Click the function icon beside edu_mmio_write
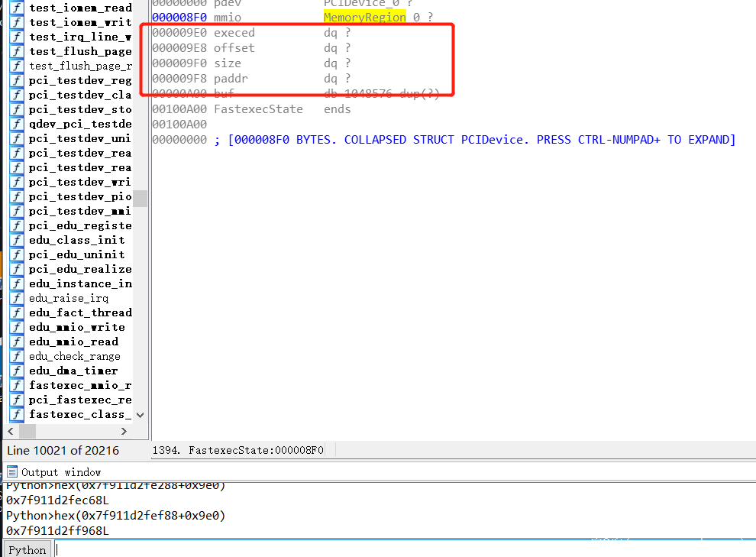The height and width of the screenshot is (557, 756). tap(16, 327)
